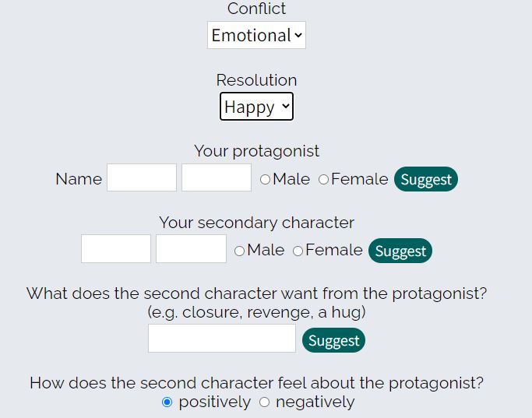Screen dimensions: 532x418
Task: Suggest a protagonist name
Action: click(426, 179)
